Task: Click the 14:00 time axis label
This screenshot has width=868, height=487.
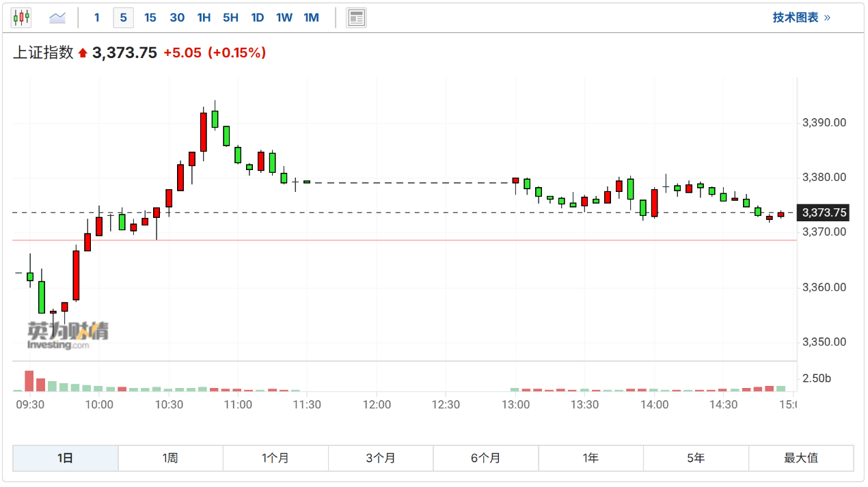Action: click(x=654, y=404)
